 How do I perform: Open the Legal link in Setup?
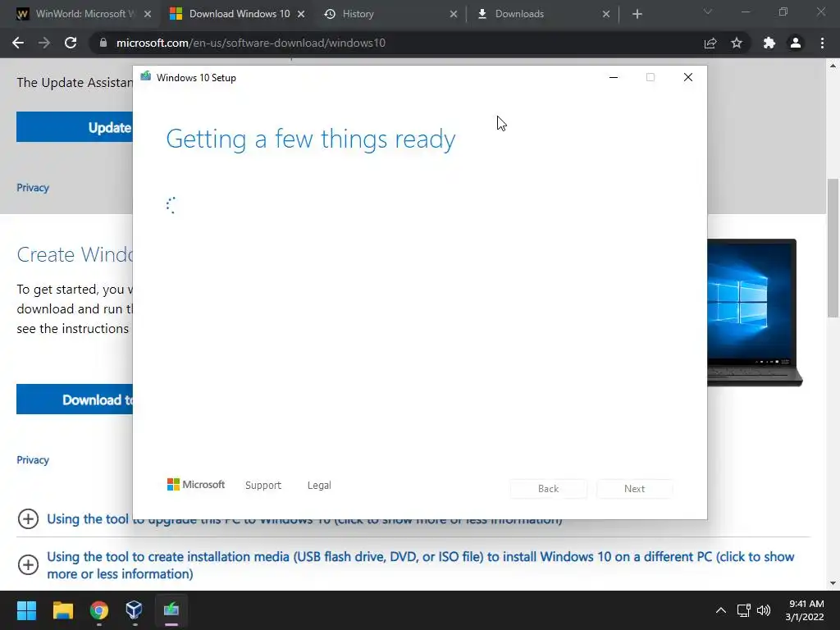[319, 486]
